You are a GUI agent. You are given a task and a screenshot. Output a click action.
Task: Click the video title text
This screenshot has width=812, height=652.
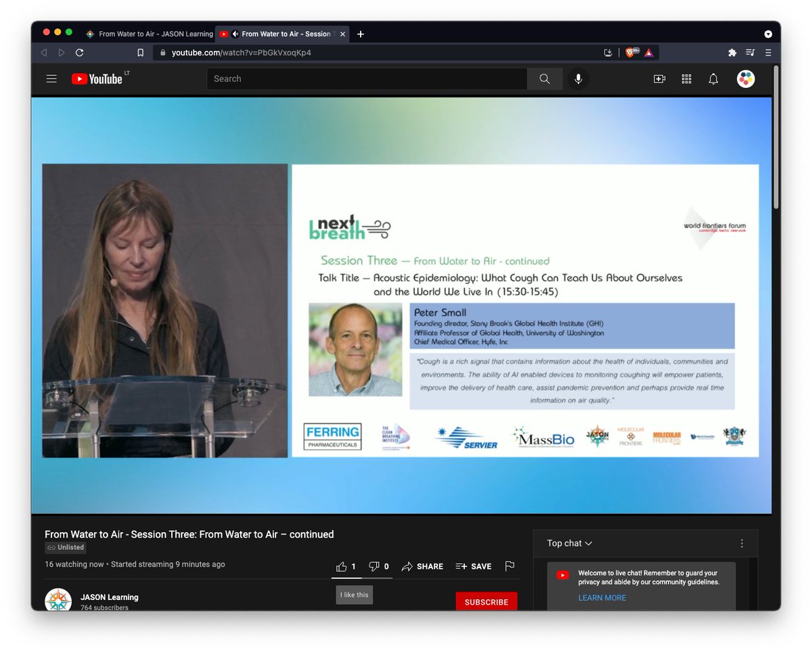[x=189, y=534]
